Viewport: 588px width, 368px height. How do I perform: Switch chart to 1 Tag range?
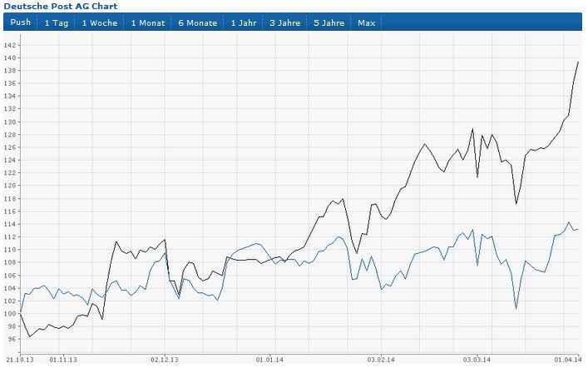point(57,23)
